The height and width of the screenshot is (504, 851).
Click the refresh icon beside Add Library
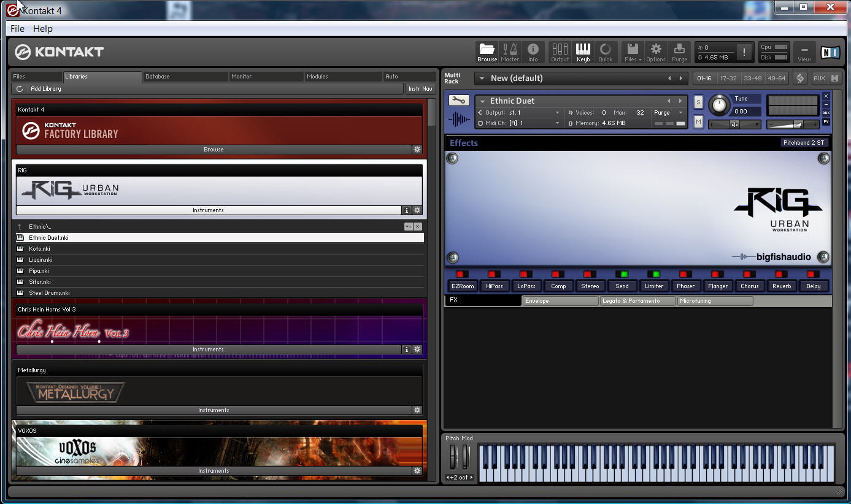pyautogui.click(x=20, y=89)
